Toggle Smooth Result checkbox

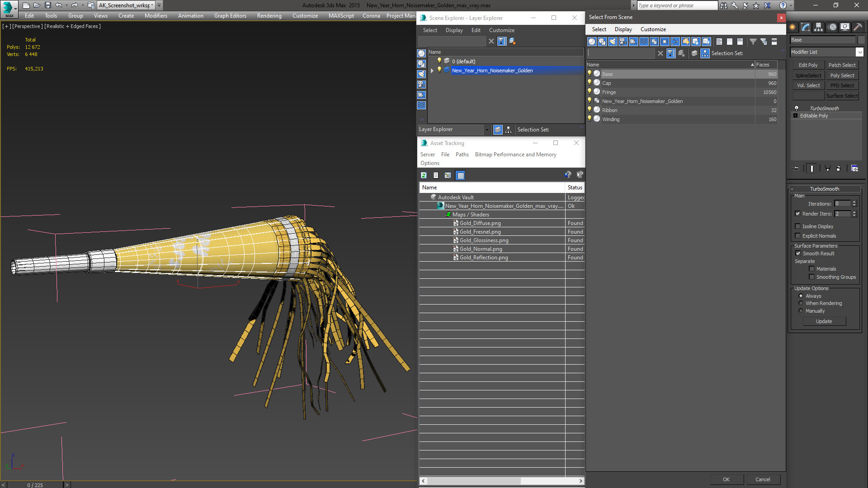(798, 253)
